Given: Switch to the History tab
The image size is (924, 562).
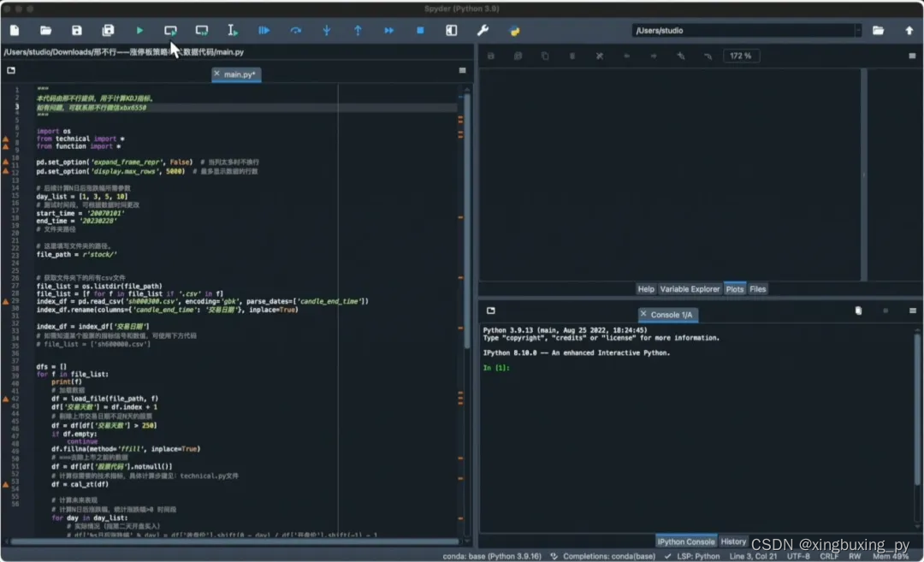Looking at the screenshot, I should (733, 541).
